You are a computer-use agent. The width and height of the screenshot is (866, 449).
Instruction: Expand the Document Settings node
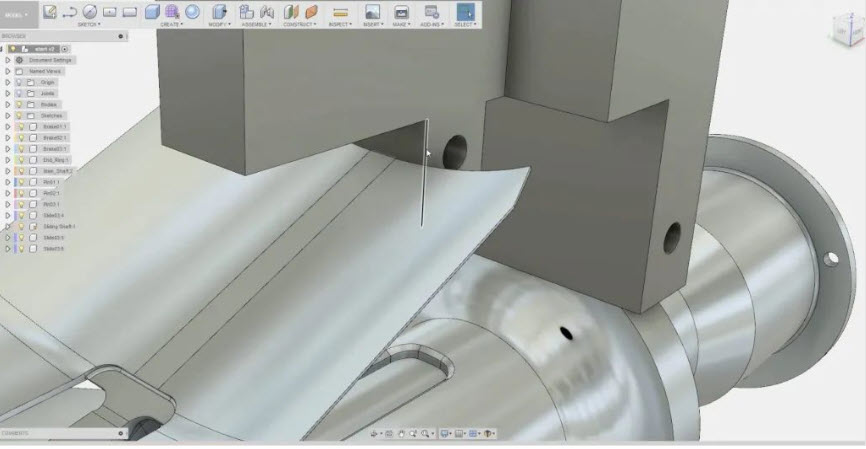8,60
